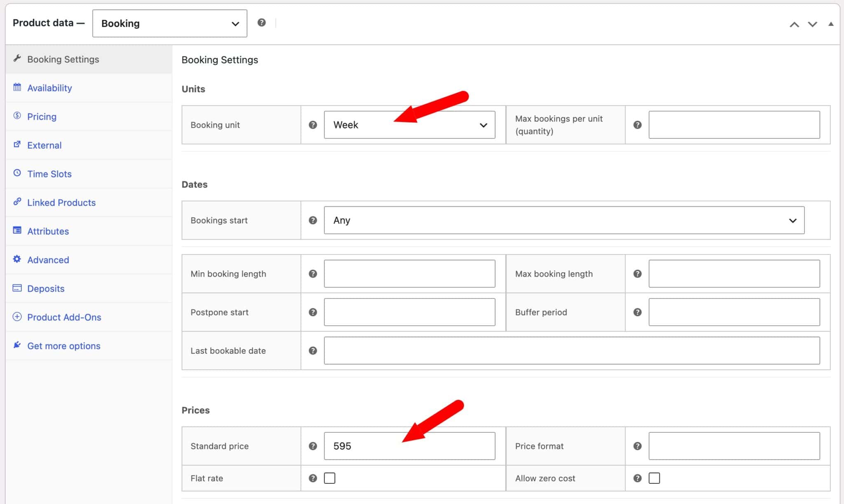The image size is (844, 504).
Task: Click into the Max booking length field
Action: tap(734, 273)
